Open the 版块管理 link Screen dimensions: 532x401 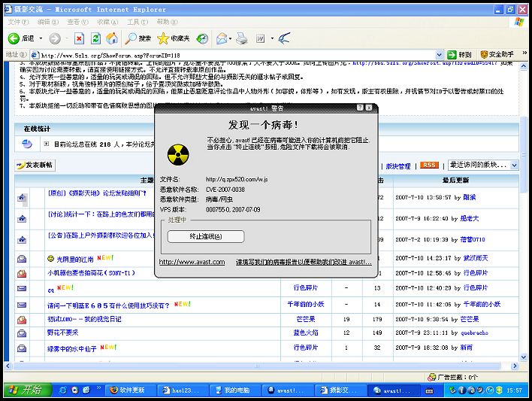click(x=398, y=166)
